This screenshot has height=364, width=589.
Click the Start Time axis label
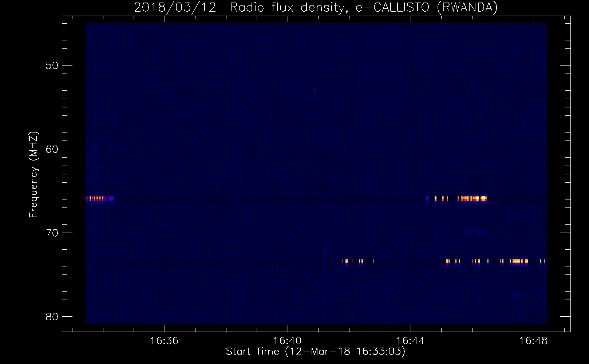click(316, 351)
